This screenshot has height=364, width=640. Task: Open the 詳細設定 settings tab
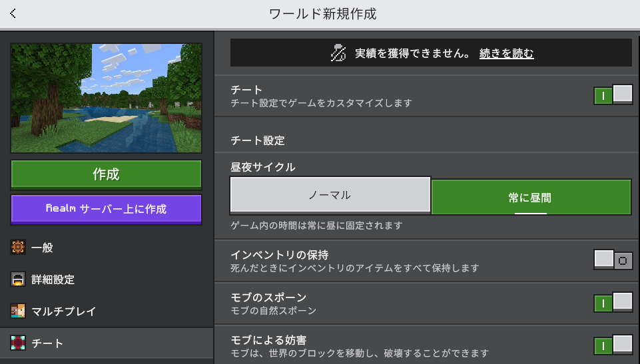point(107,279)
